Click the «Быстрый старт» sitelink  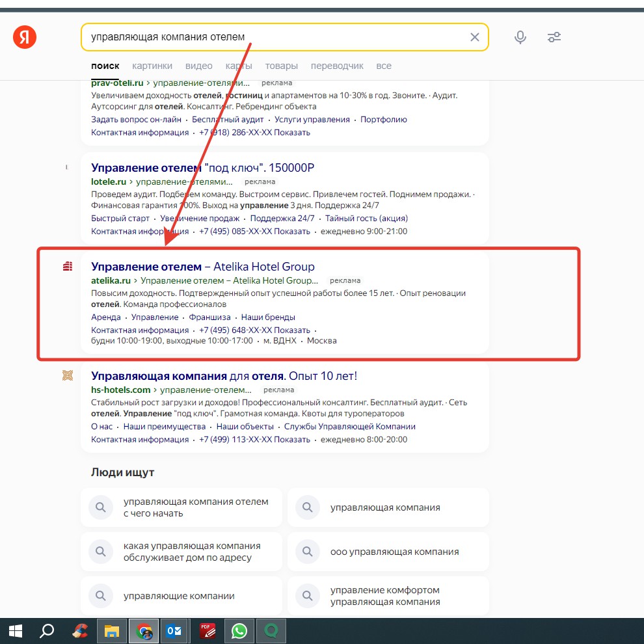120,219
